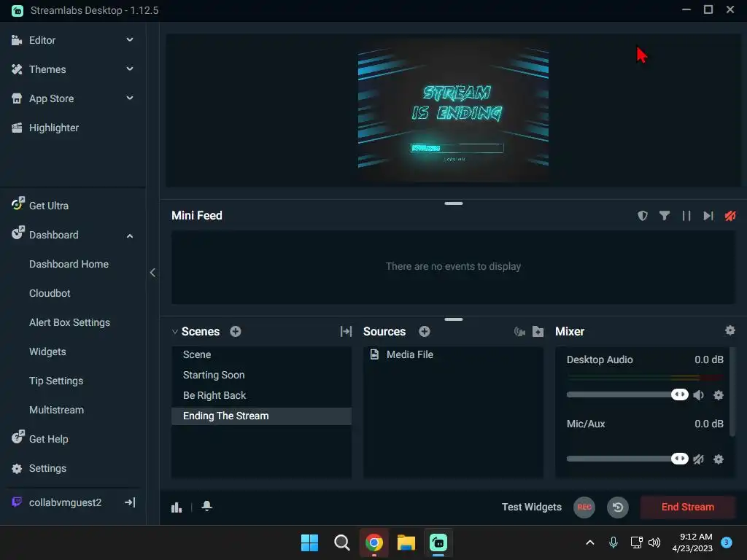Select the Media File source
This screenshot has width=747, height=560.
pos(453,354)
